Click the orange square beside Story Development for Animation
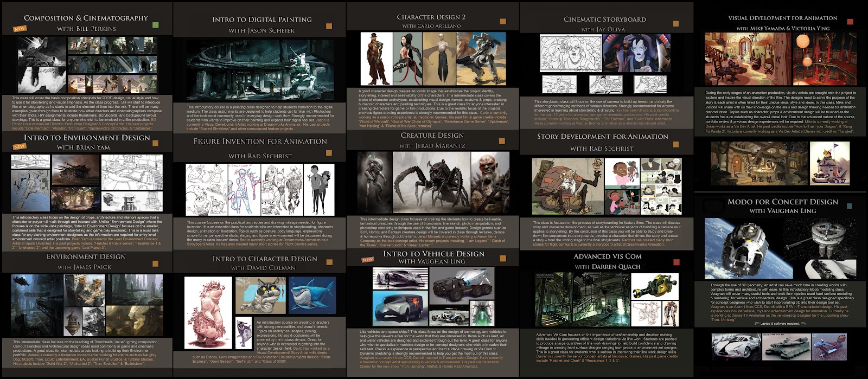Viewport: 868px width, 379px height. click(676, 144)
